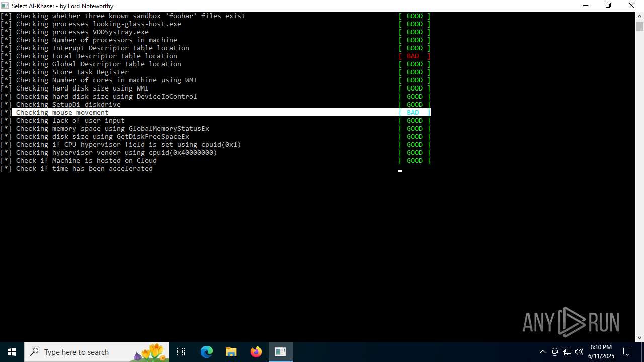Viewport: 644px width, 362px height.
Task: Click the 'Checking Store Task Register' line
Action: tap(64, 72)
